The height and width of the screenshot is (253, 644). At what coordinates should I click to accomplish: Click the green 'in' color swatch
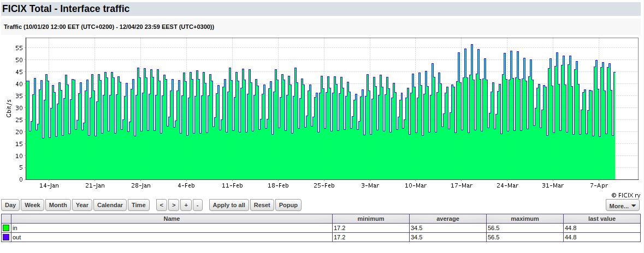point(6,227)
